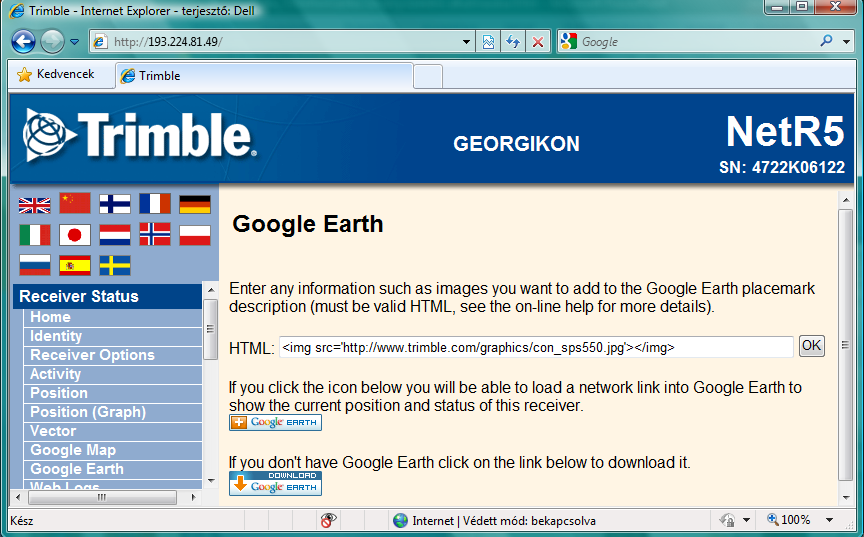864x537 pixels.
Task: Collapse the Receiver Status menu section
Action: coord(107,296)
